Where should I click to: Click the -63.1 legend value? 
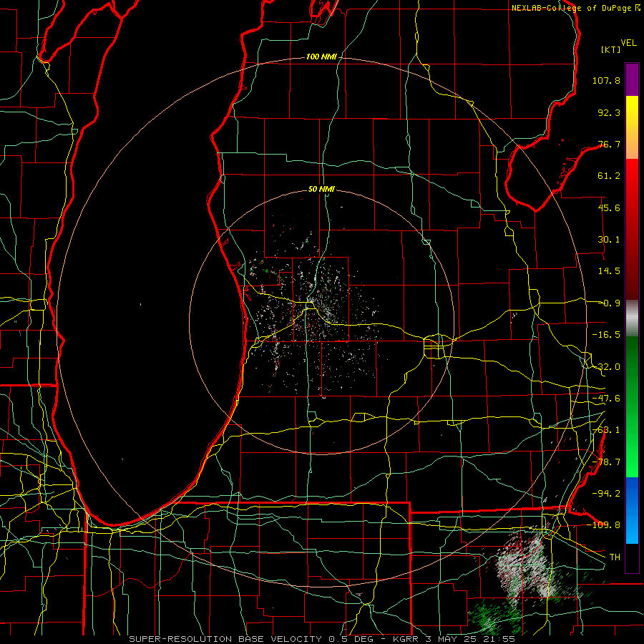click(x=606, y=430)
